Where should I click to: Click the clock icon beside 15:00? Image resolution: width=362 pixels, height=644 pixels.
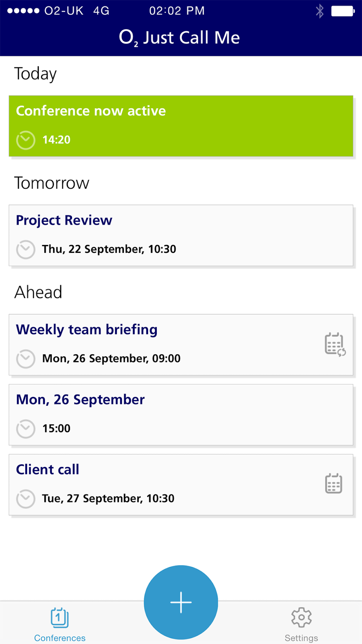[x=26, y=429]
